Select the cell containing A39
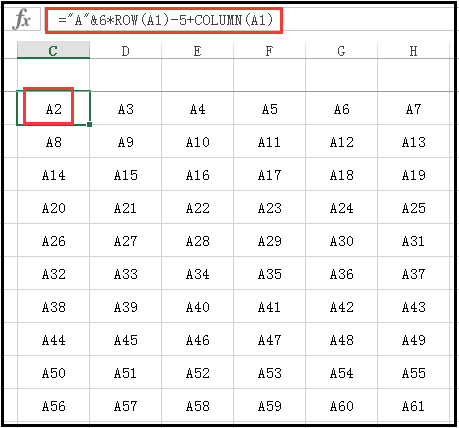This screenshot has width=459, height=428. [x=125, y=306]
